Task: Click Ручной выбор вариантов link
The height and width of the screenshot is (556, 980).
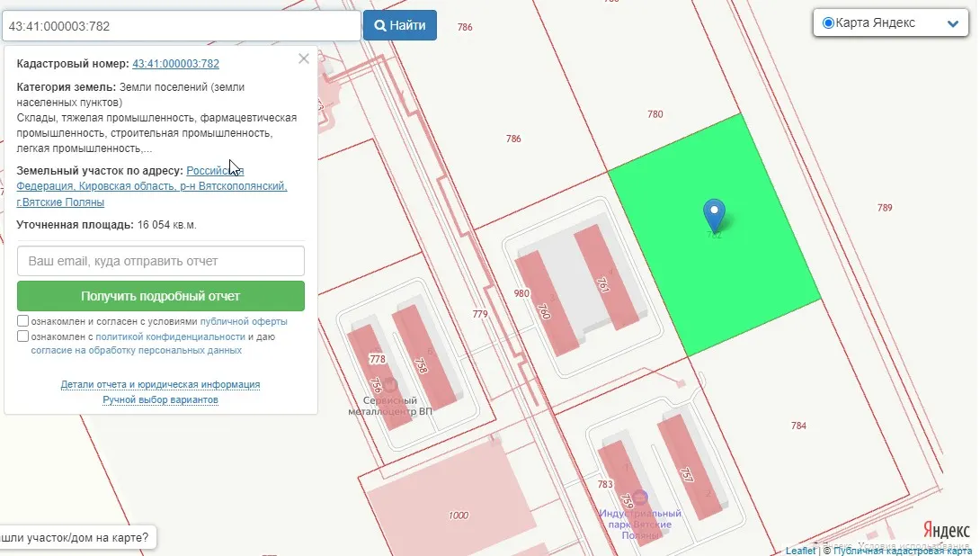Action: tap(161, 399)
